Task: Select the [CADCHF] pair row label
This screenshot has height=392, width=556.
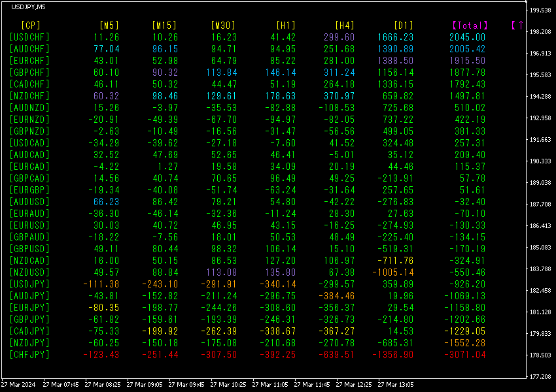Action: pyautogui.click(x=29, y=84)
